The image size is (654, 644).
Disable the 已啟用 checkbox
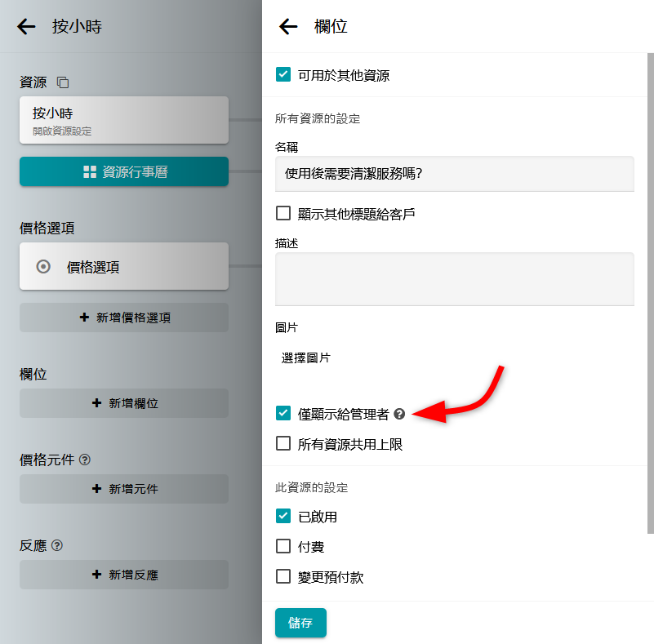click(283, 516)
